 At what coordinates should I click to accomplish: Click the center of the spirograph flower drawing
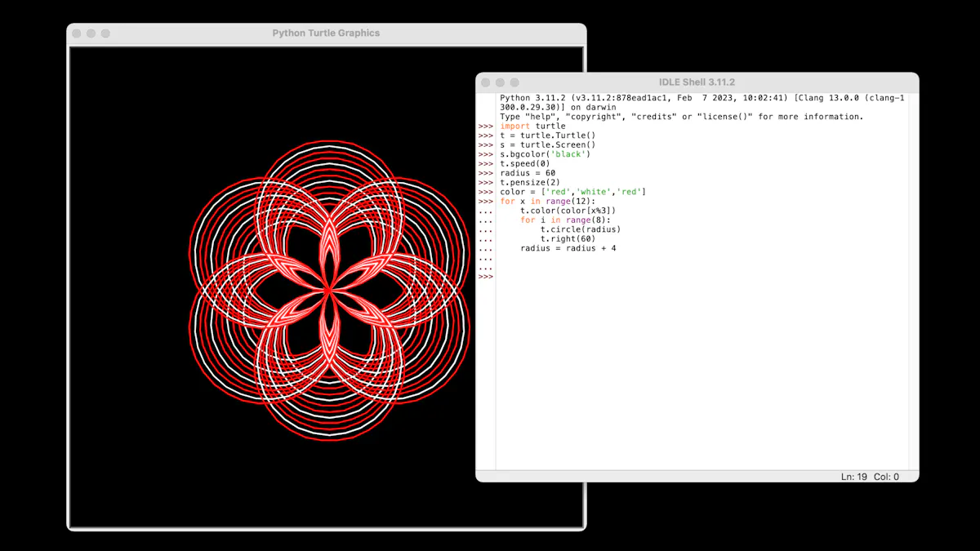pos(329,289)
